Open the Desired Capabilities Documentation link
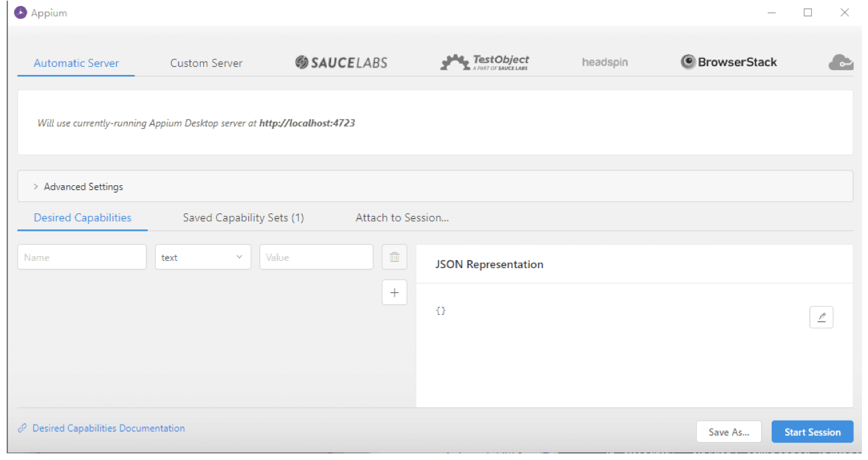Image resolution: width=868 pixels, height=460 pixels. coord(108,429)
